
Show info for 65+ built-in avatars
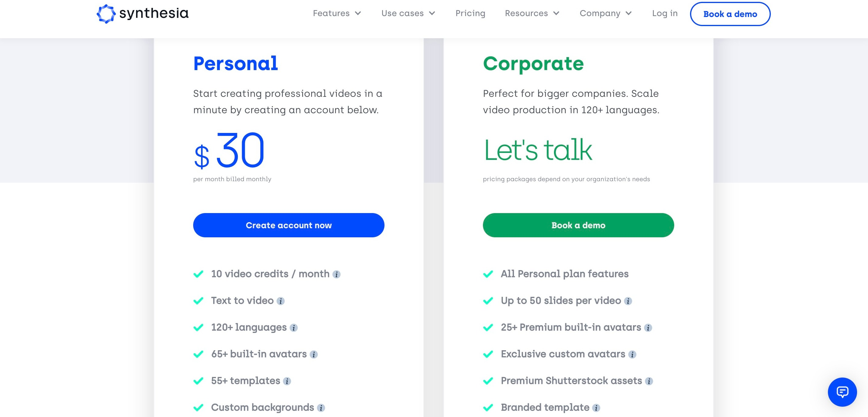tap(314, 354)
